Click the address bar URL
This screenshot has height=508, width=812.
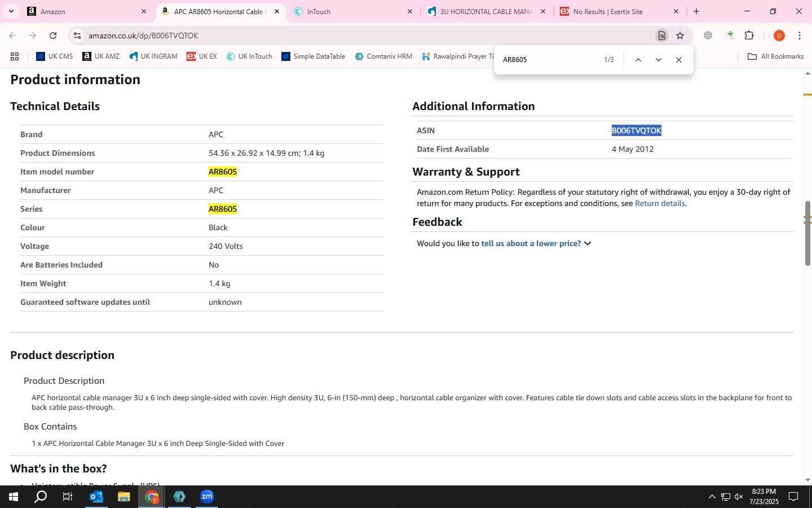pos(143,36)
